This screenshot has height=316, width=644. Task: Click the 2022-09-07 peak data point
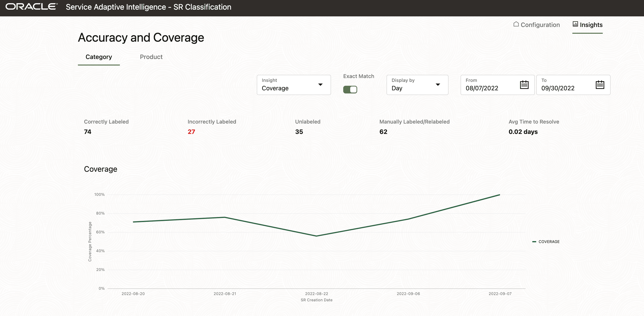(x=500, y=195)
